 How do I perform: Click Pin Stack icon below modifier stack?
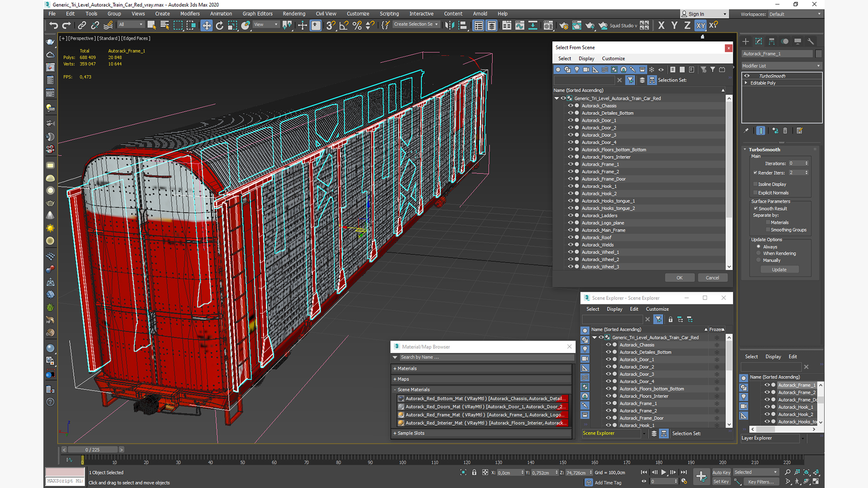tap(746, 131)
